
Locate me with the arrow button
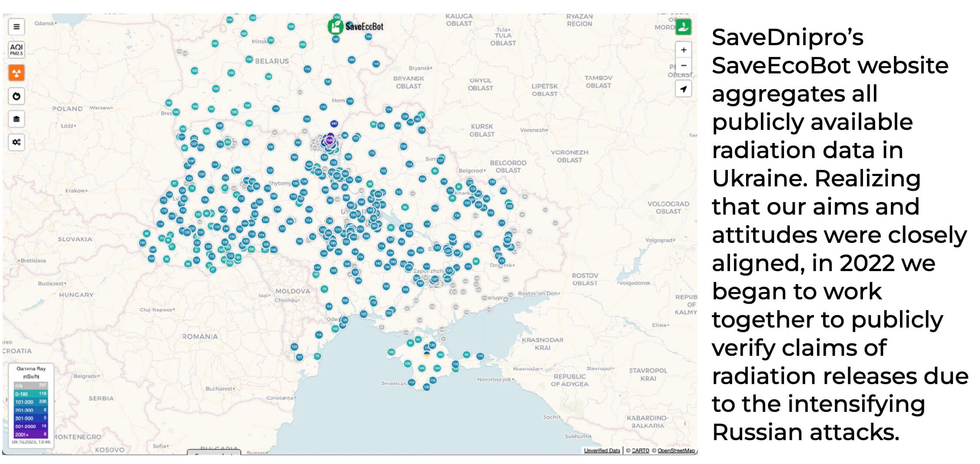[x=683, y=89]
